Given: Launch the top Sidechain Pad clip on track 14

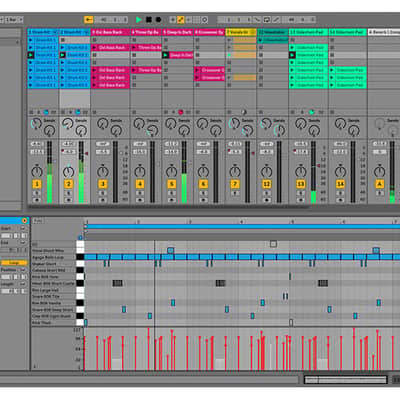Looking at the screenshot, I should pos(332,70).
